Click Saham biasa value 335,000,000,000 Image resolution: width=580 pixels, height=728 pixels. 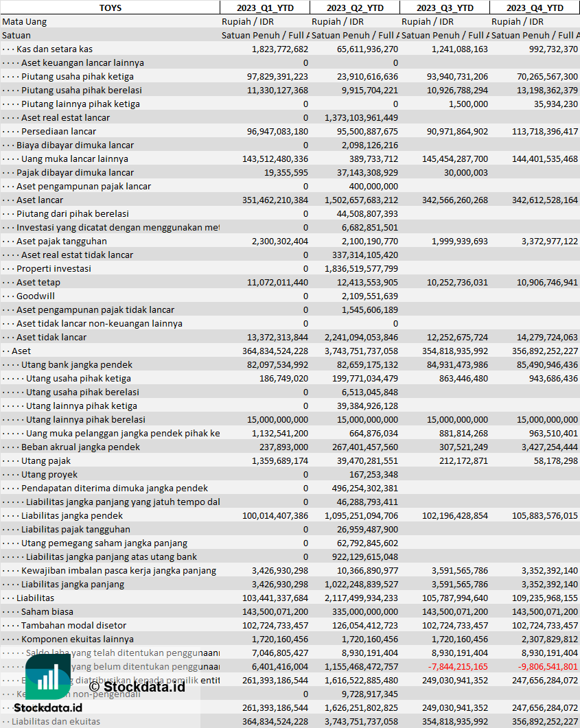pyautogui.click(x=367, y=611)
